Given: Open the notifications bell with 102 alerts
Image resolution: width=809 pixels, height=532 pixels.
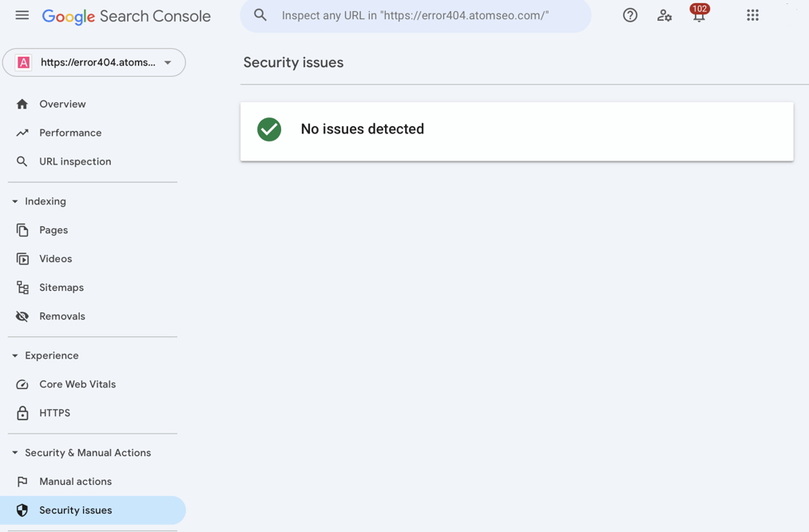Looking at the screenshot, I should pyautogui.click(x=699, y=16).
